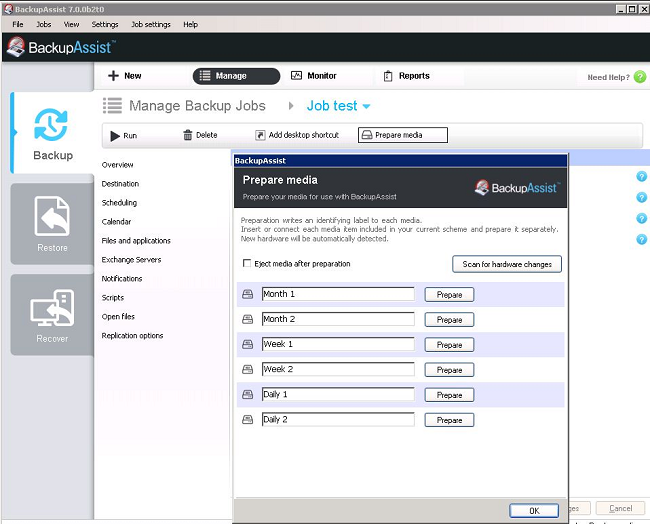
Task: Click into the Week 2 label field
Action: pyautogui.click(x=338, y=369)
